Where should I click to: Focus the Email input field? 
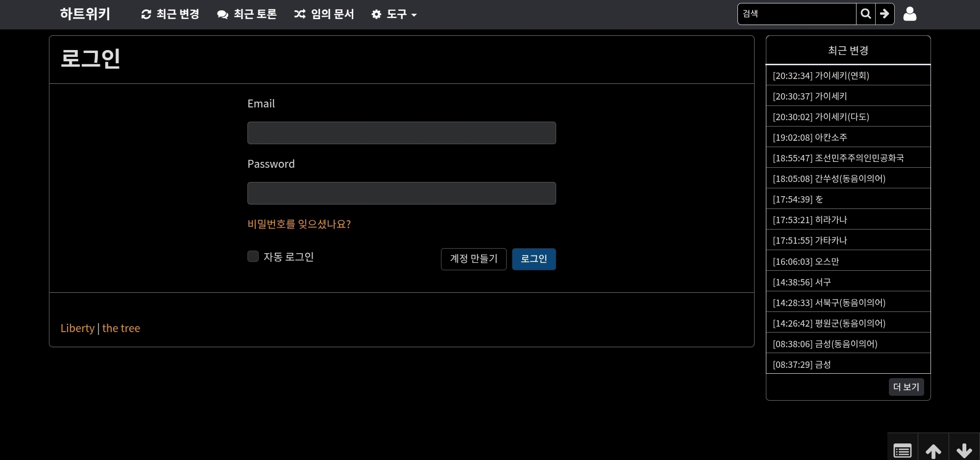pos(402,133)
